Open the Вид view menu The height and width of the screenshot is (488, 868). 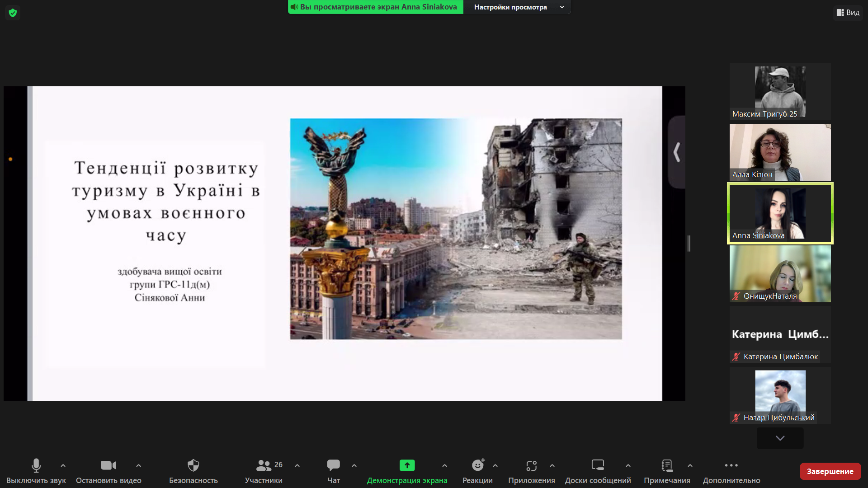pos(848,13)
